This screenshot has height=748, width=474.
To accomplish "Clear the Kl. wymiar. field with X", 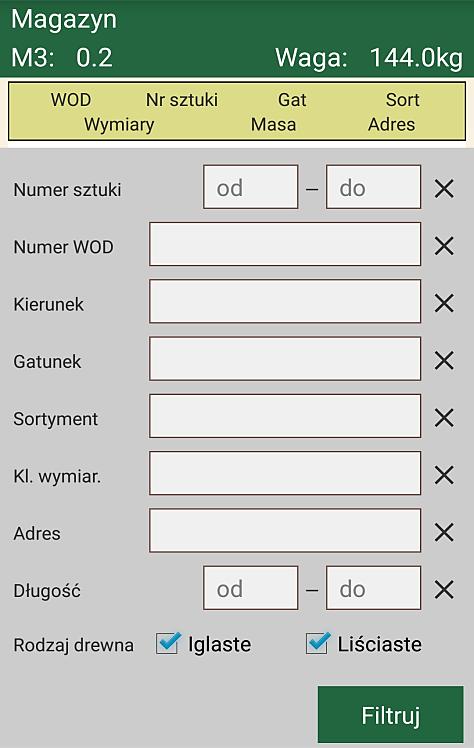I will 444,475.
